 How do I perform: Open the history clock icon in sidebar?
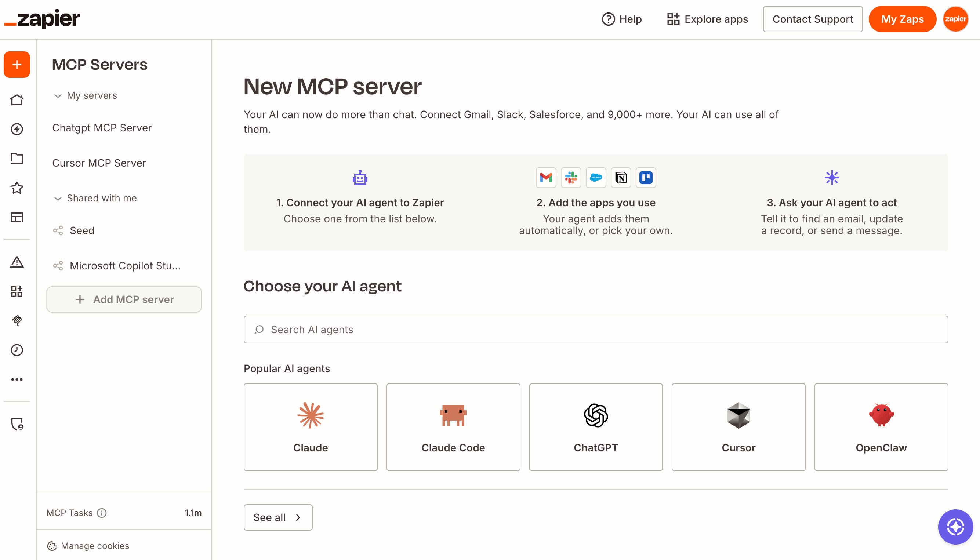click(x=17, y=350)
